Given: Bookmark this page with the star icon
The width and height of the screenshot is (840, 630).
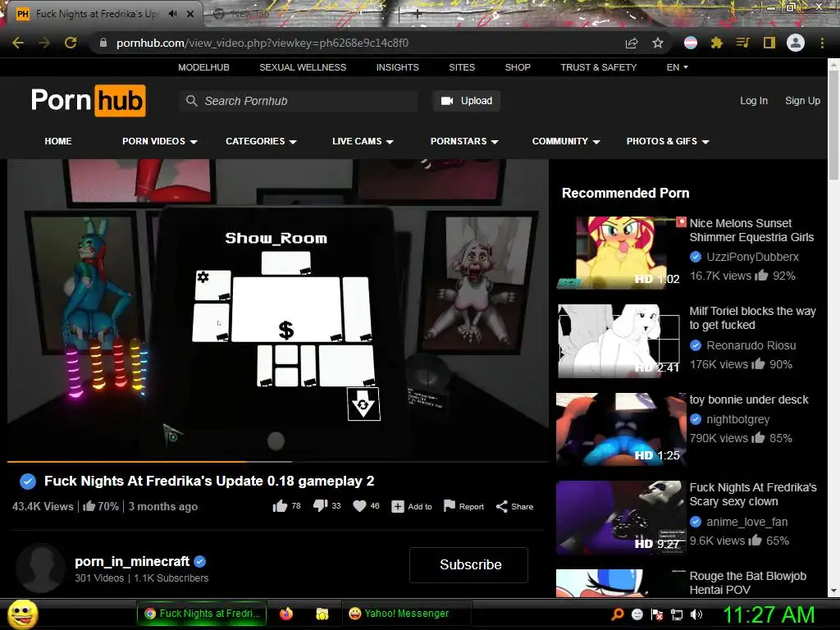Looking at the screenshot, I should tap(658, 43).
